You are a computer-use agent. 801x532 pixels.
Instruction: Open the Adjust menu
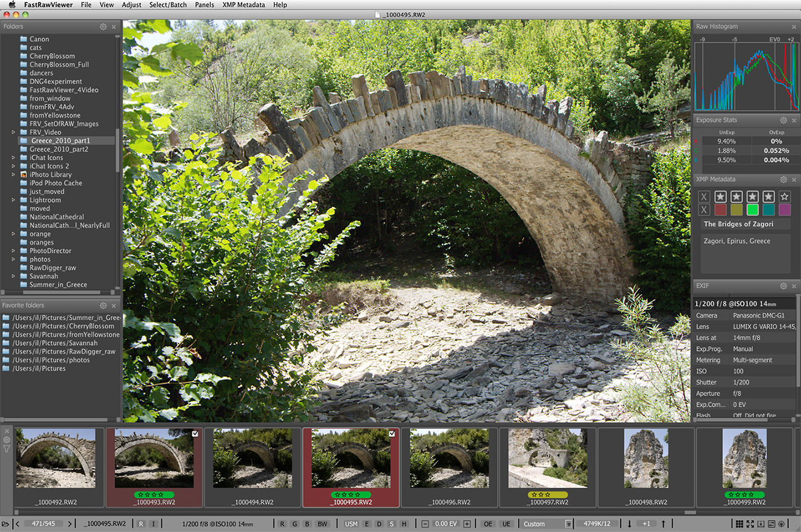tap(131, 5)
